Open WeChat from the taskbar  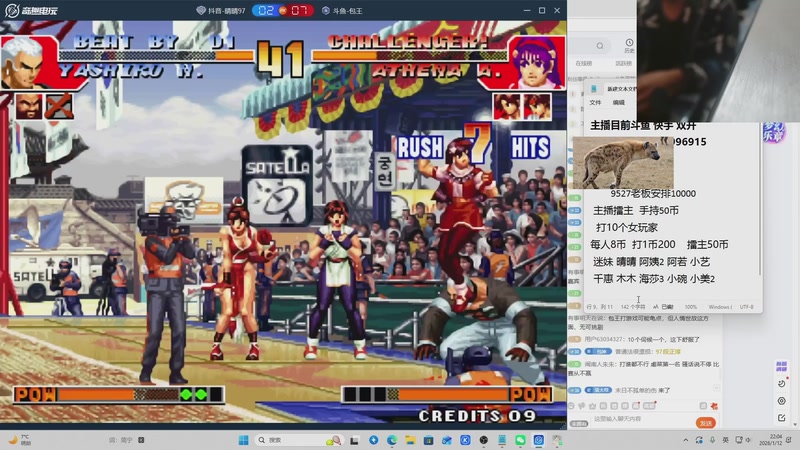pyautogui.click(x=520, y=440)
